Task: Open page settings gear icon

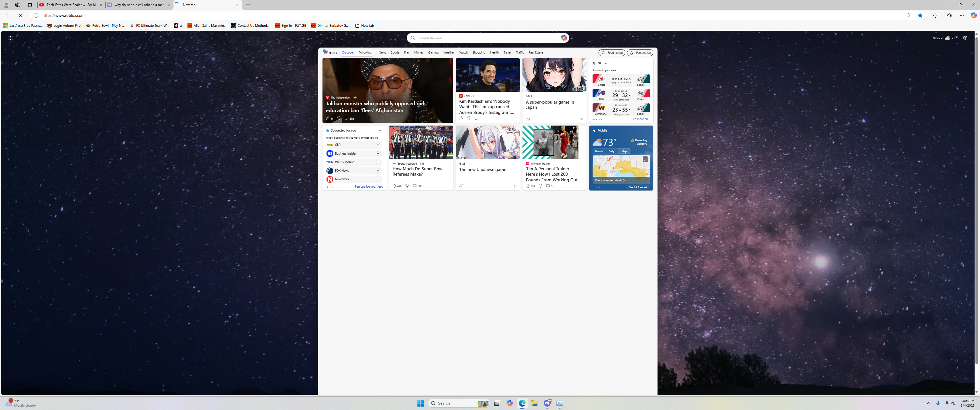Action: [965, 38]
